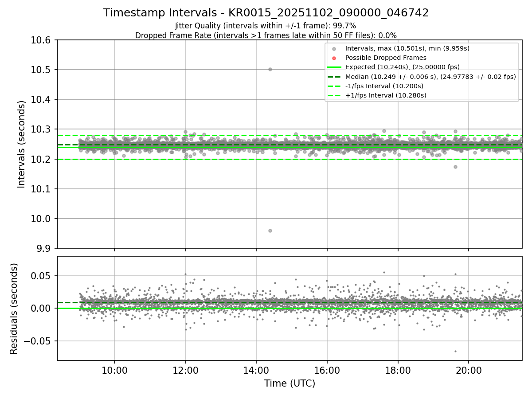This screenshot has height=399, width=532.
Task: Click the 'Possible Dropped Frames' legend entry
Action: coord(386,58)
